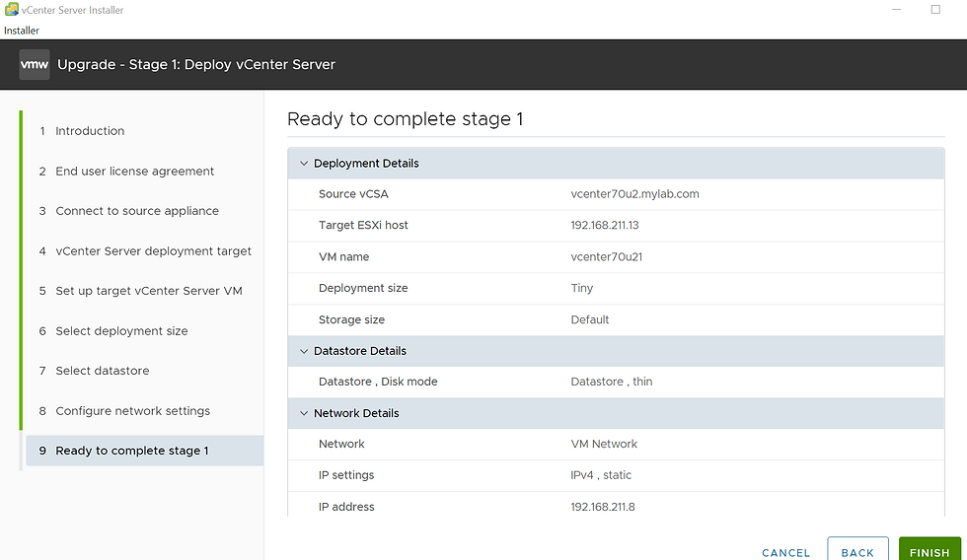The image size is (967, 560).
Task: Go to step 2 End user license agreement
Action: pyautogui.click(x=134, y=171)
